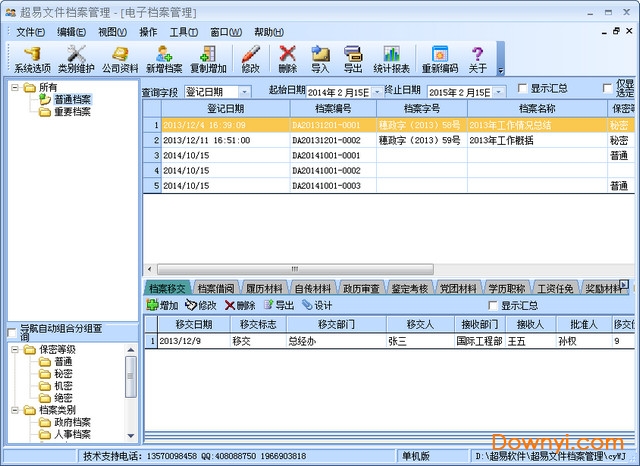The image size is (640, 466).
Task: Switch to the 履历材料 tab
Action: (x=264, y=288)
